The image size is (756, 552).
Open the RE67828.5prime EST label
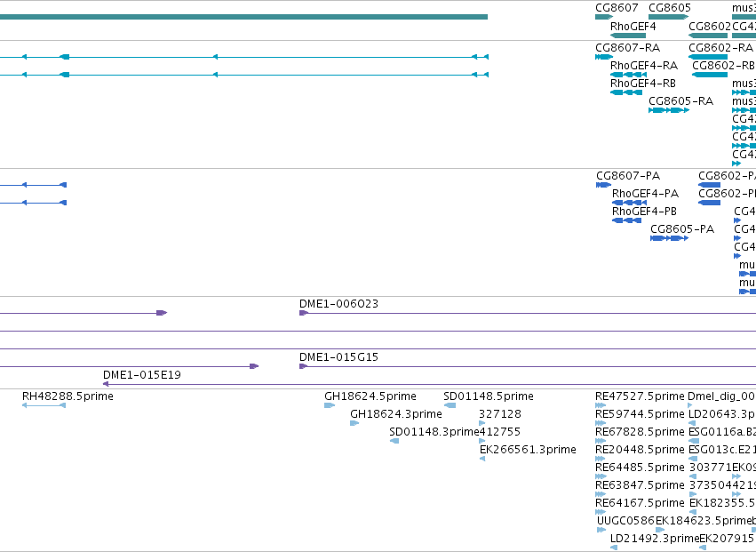(x=640, y=432)
